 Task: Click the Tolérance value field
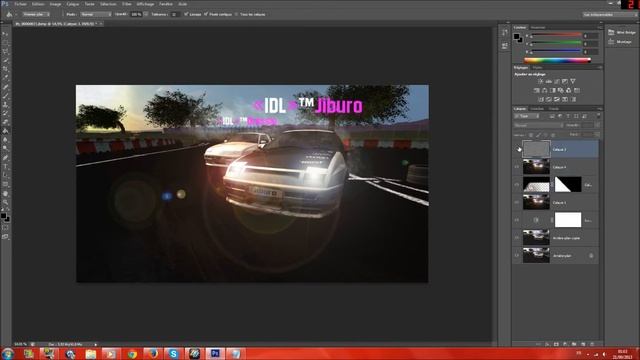(x=174, y=14)
